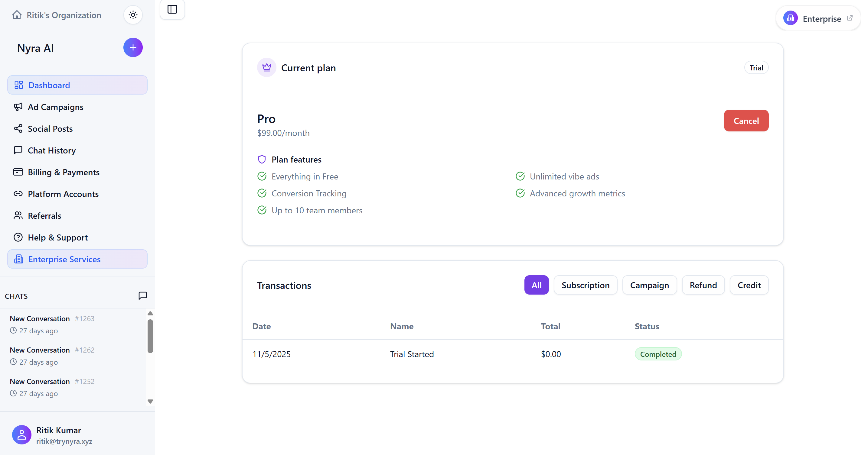Image resolution: width=868 pixels, height=455 pixels.
Task: Click the checkmark beside Up to 10 team members
Action: 262,210
